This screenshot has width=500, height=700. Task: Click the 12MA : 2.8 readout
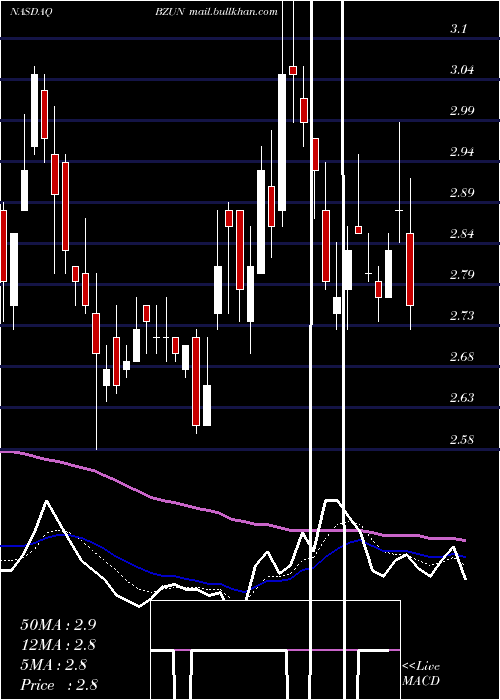pyautogui.click(x=58, y=645)
